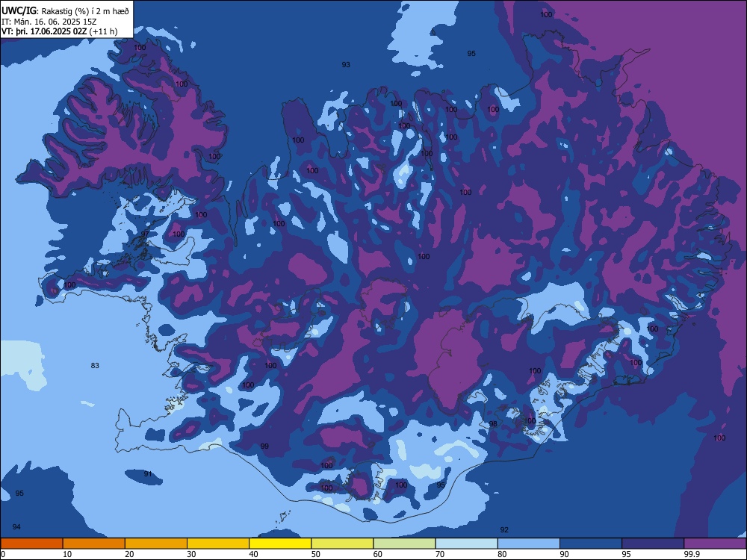Select the orange 10–20 legend color band
Image resolution: width=747 pixels, height=560 pixels.
pyautogui.click(x=94, y=544)
